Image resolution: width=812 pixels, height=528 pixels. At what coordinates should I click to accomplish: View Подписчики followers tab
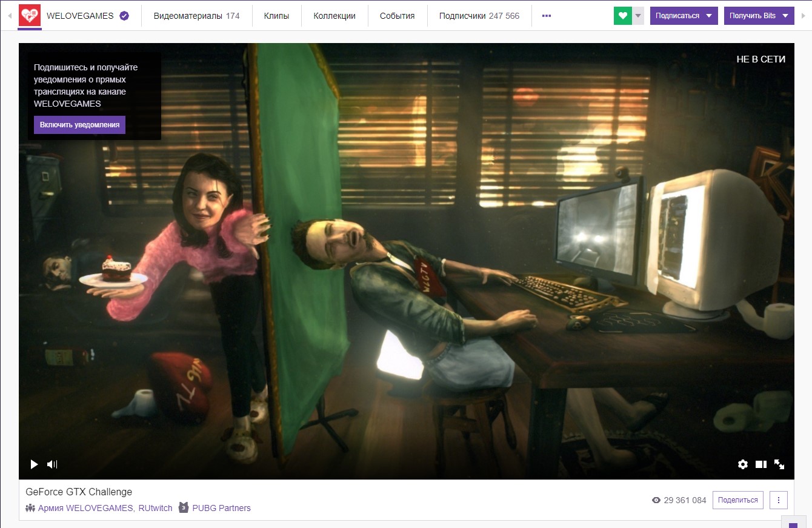click(x=479, y=16)
